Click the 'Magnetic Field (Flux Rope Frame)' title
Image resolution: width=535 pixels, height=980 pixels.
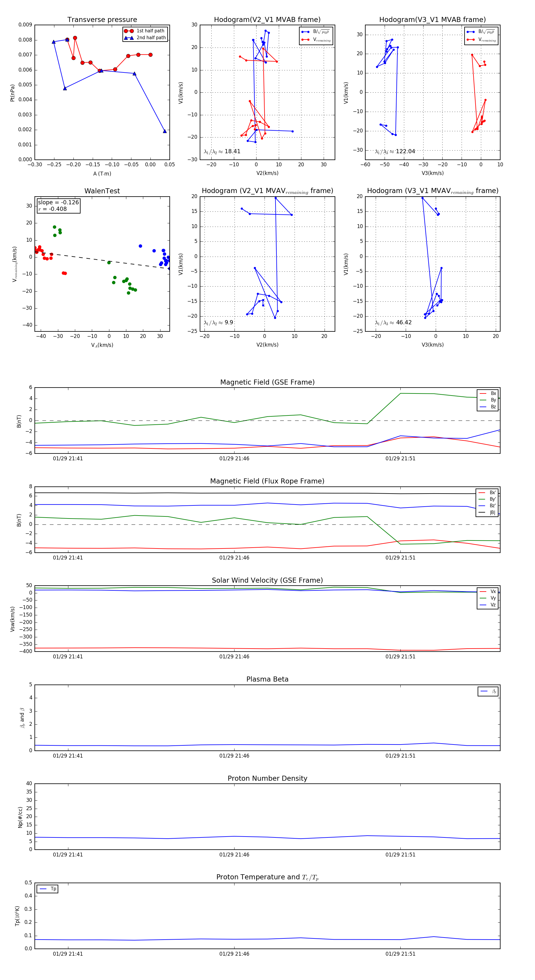tap(267, 481)
